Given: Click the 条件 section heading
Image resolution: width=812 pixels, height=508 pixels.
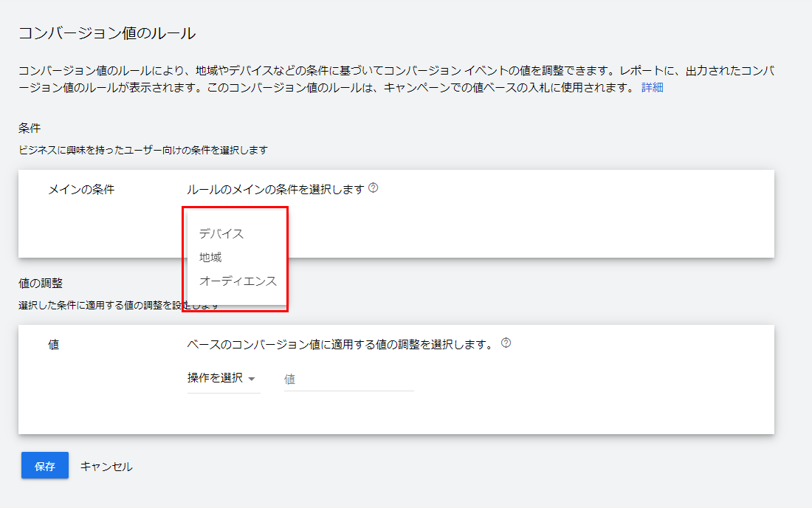Looking at the screenshot, I should (30, 128).
